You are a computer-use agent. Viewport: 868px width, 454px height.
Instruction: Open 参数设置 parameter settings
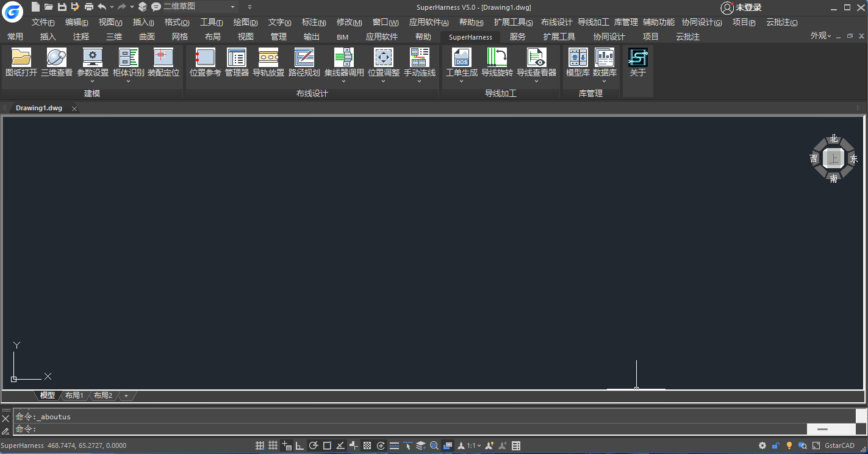[93, 62]
